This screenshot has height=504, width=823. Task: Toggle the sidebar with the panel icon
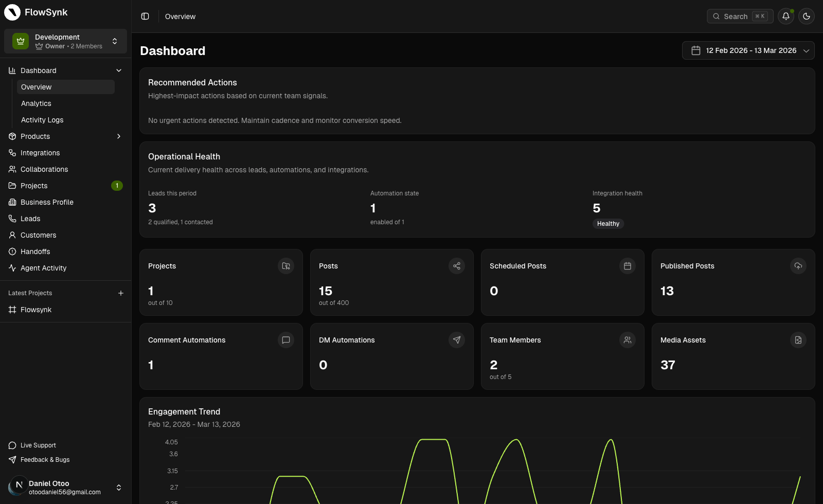pos(145,16)
